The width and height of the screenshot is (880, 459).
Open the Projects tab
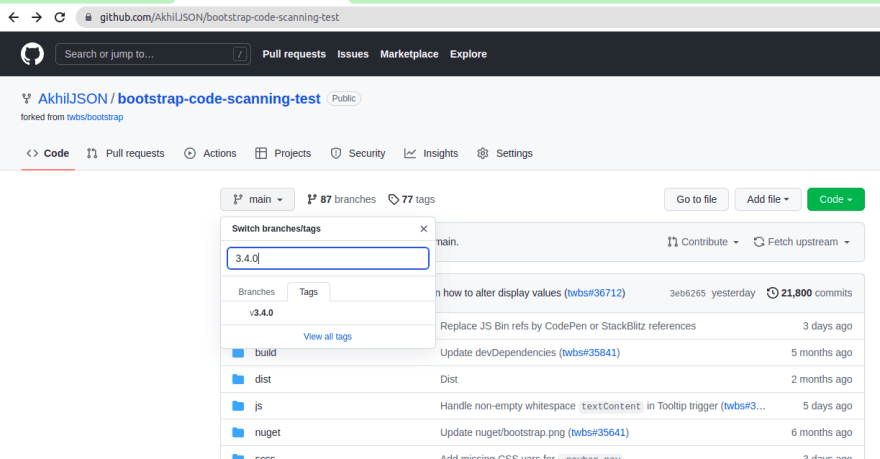(283, 153)
